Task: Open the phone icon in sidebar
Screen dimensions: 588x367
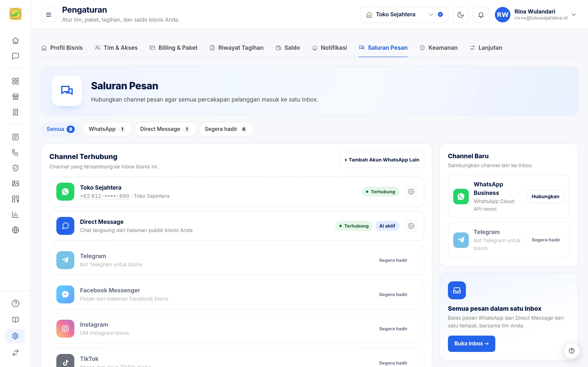Action: click(x=15, y=153)
